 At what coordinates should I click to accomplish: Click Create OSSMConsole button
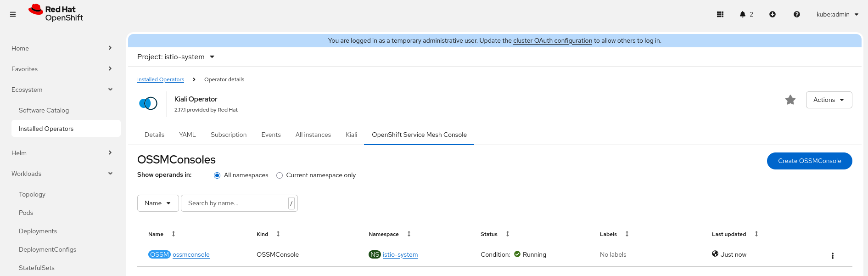(809, 161)
